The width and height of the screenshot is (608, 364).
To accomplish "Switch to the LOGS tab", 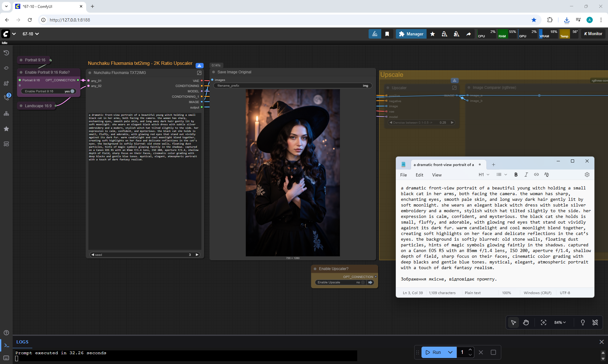I will 22,342.
